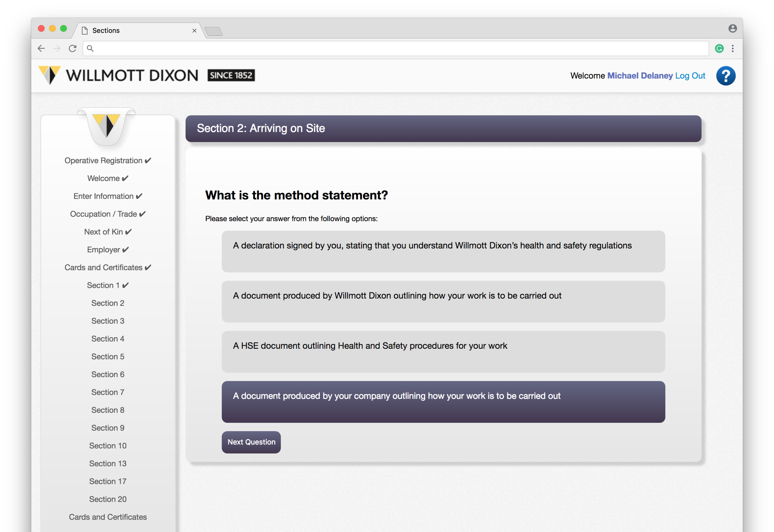Go to Section 13 in the sidebar
The height and width of the screenshot is (532, 774).
tap(108, 464)
